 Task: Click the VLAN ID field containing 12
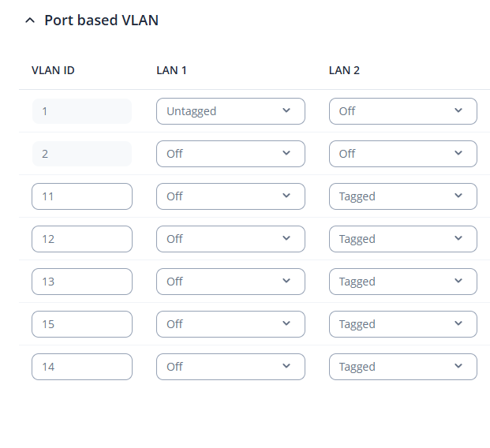81,239
